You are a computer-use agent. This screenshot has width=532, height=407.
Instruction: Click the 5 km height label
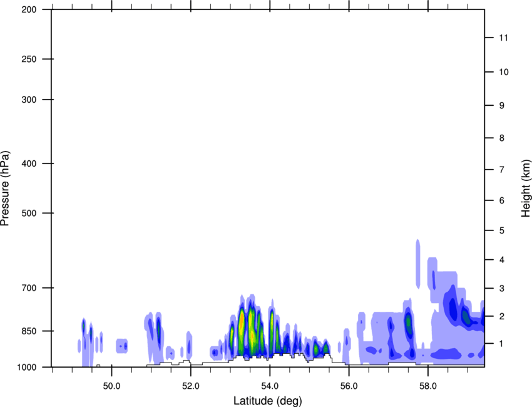(502, 231)
